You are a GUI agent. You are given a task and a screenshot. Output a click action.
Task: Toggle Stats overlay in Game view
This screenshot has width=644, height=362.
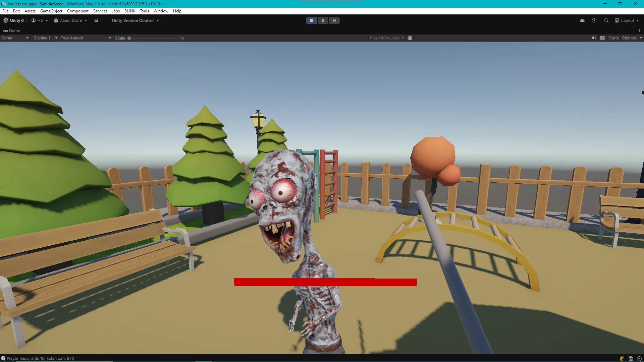[614, 38]
